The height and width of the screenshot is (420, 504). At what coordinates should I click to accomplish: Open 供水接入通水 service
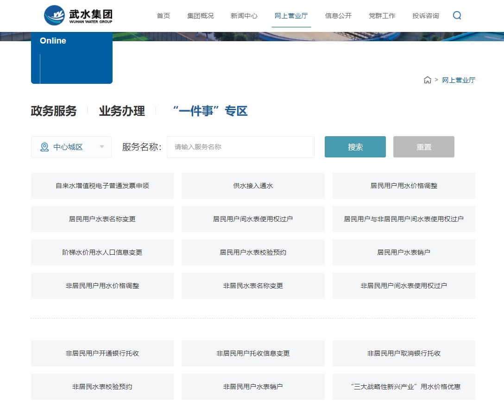coord(253,185)
